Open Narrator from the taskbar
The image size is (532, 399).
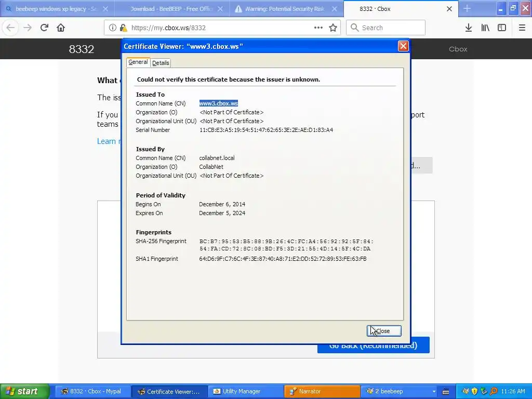[322, 392]
